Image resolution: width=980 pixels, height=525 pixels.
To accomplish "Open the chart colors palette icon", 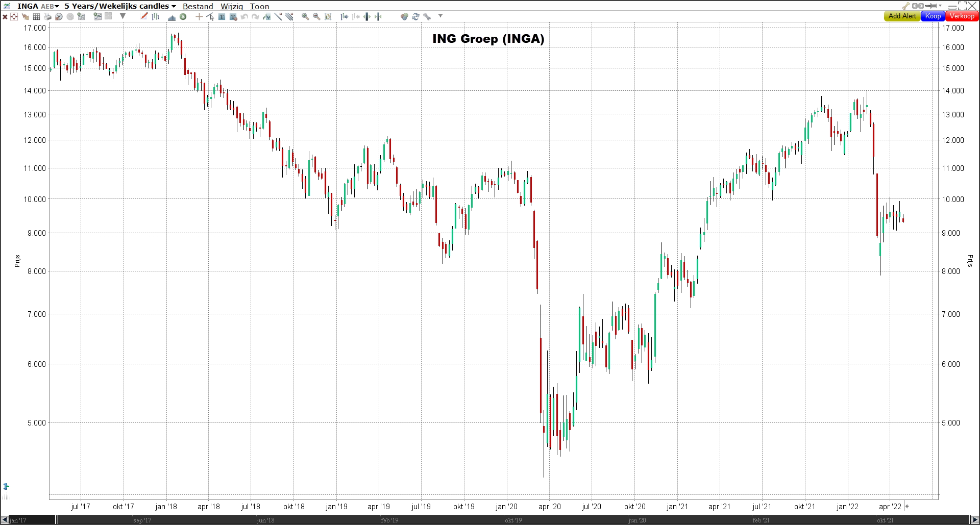I will pyautogui.click(x=404, y=16).
